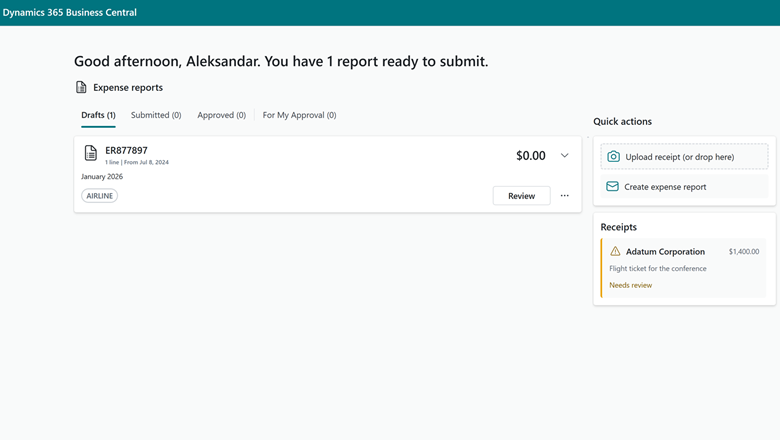This screenshot has width=780, height=440.
Task: Click the Review button for ER877897
Action: coord(521,196)
